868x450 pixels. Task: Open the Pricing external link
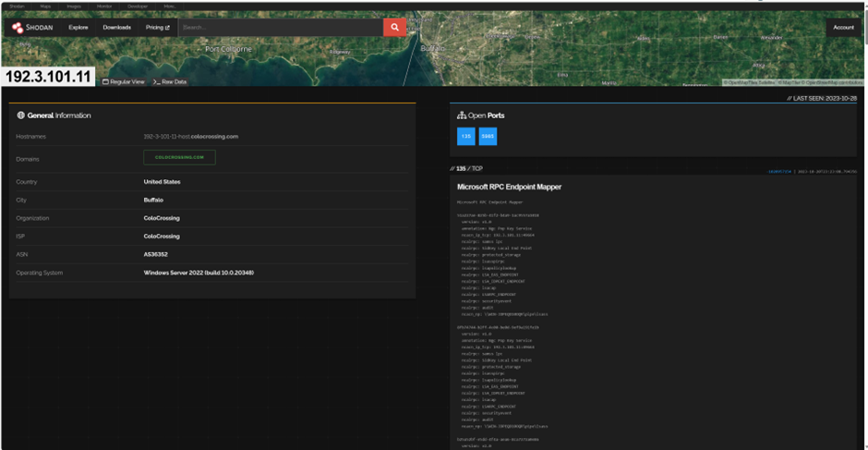[158, 27]
